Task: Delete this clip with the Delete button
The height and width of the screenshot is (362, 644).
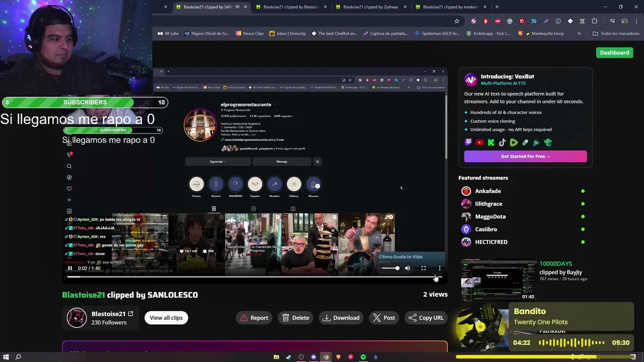Action: [x=296, y=318]
